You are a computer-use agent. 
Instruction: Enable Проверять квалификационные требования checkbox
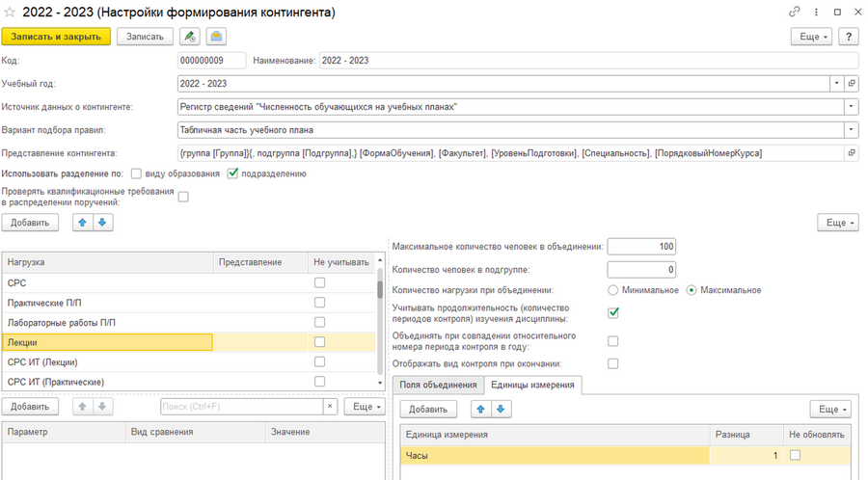click(x=183, y=197)
